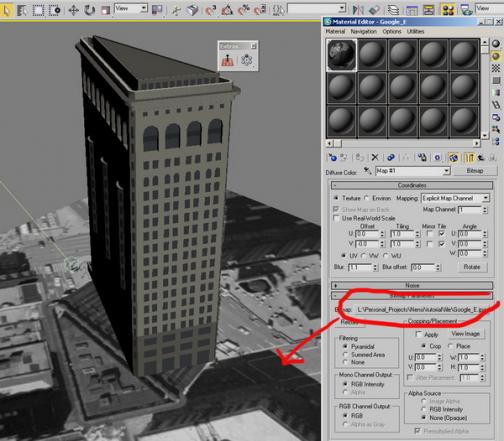Screen dimensions: 504x441
Task: Click Reset Map delete X icon
Action: 375,157
